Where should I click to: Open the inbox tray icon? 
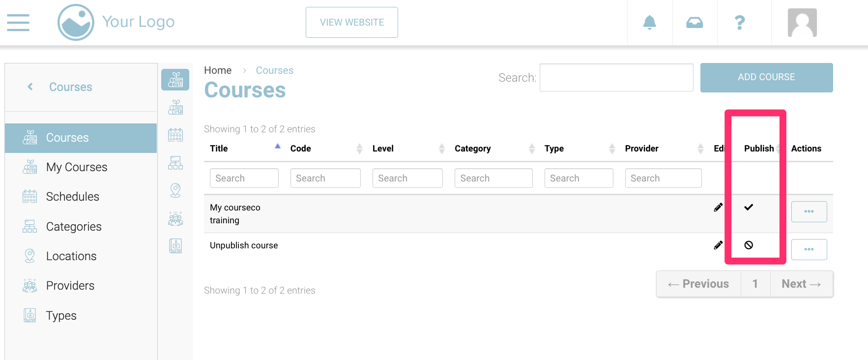click(x=694, y=23)
